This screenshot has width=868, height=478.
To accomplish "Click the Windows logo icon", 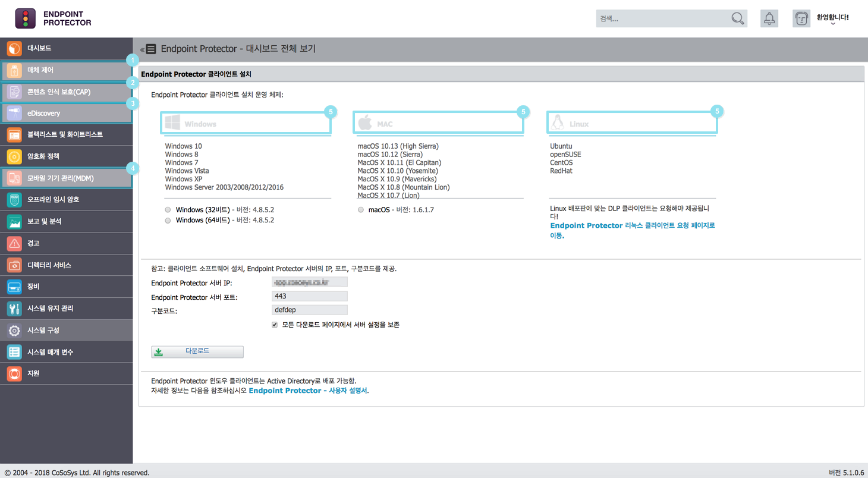I will 172,123.
